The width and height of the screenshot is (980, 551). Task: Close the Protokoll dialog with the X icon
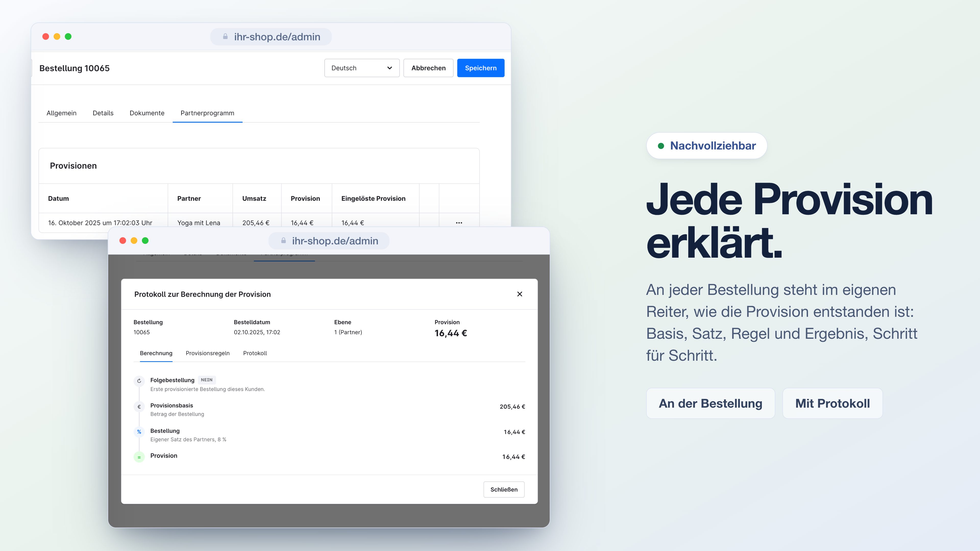tap(520, 294)
